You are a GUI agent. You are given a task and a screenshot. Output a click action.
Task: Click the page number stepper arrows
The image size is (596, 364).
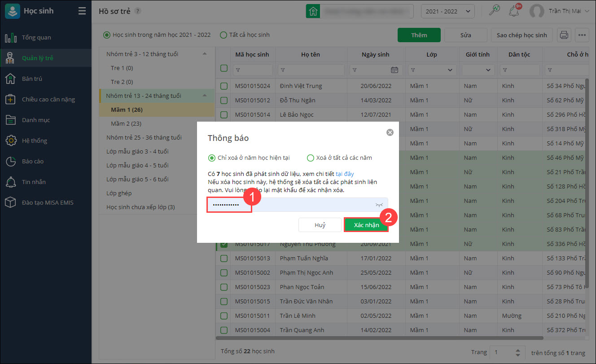(x=519, y=352)
